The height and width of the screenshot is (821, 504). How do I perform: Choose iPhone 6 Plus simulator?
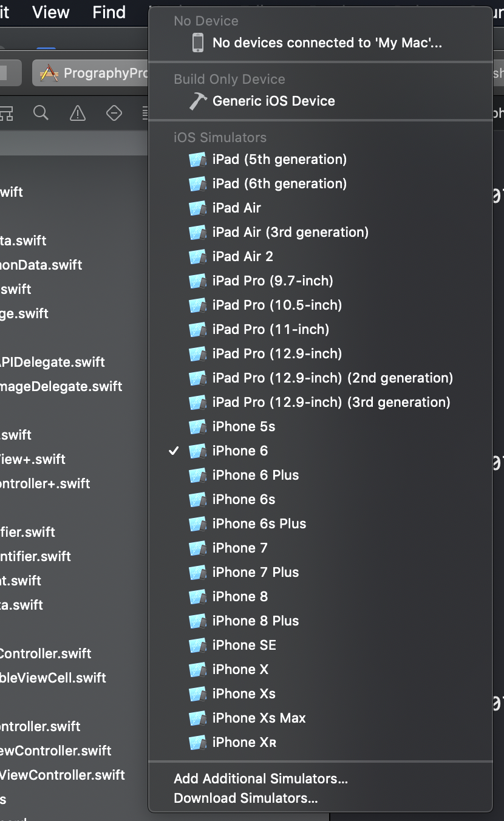tap(320, 475)
